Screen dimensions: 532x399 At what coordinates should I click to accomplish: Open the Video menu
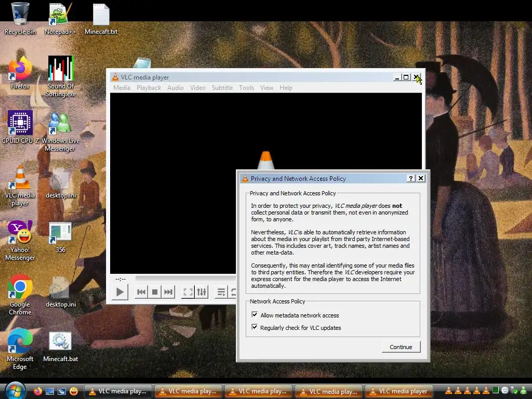pyautogui.click(x=198, y=87)
